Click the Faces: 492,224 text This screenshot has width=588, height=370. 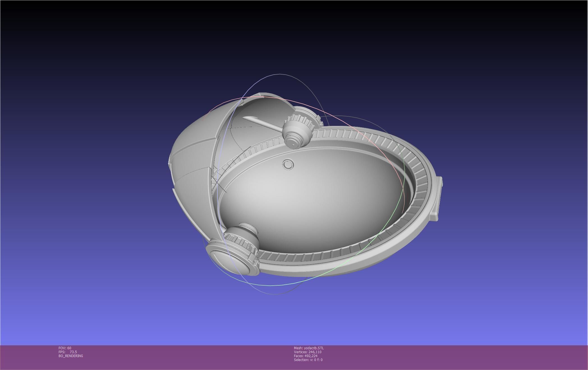306,356
